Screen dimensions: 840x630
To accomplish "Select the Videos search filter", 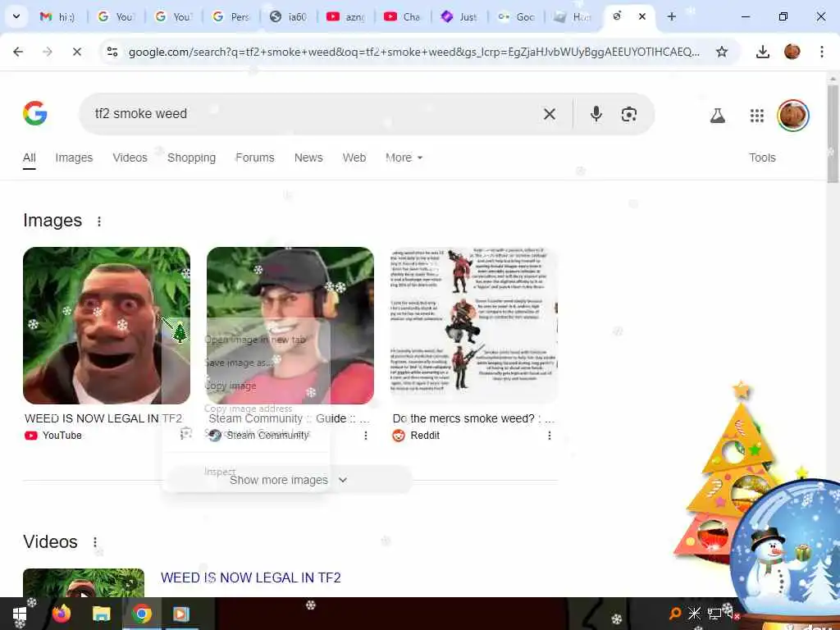I will tap(130, 157).
